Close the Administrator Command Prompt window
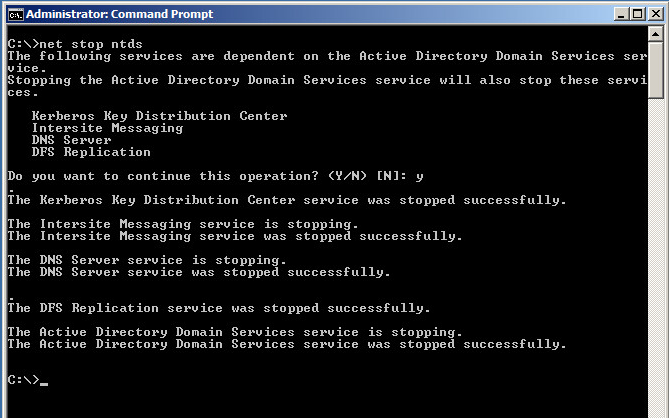669x418 pixels. click(655, 14)
